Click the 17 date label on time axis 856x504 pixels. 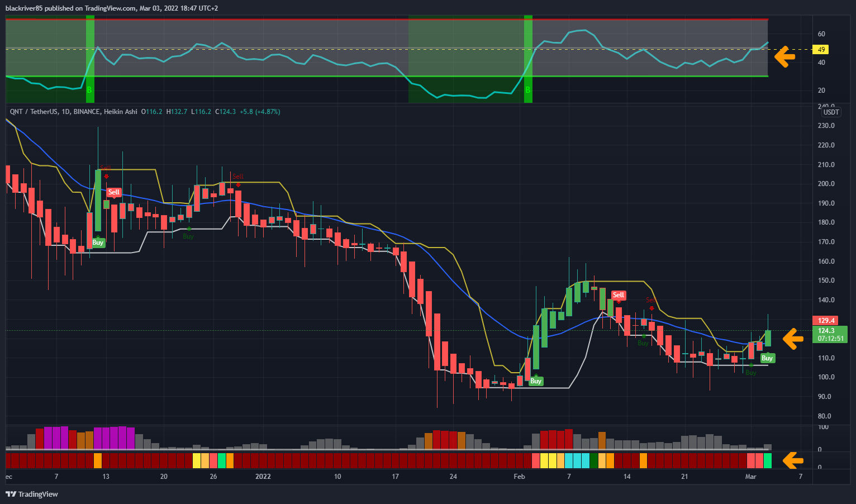point(396,477)
